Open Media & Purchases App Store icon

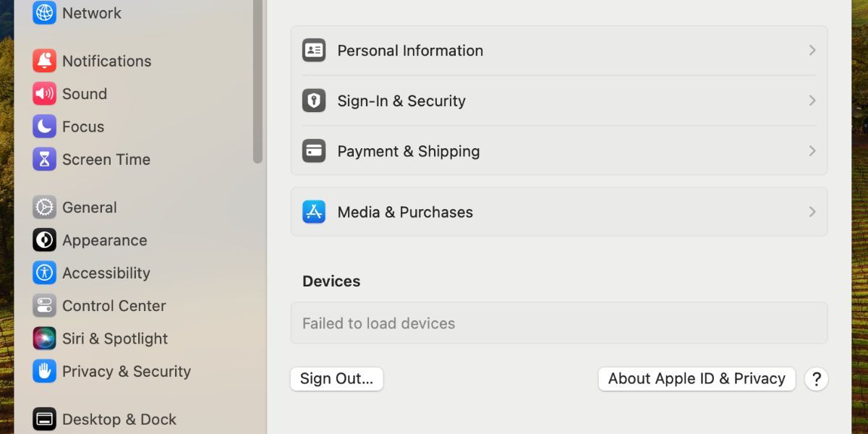pyautogui.click(x=314, y=211)
